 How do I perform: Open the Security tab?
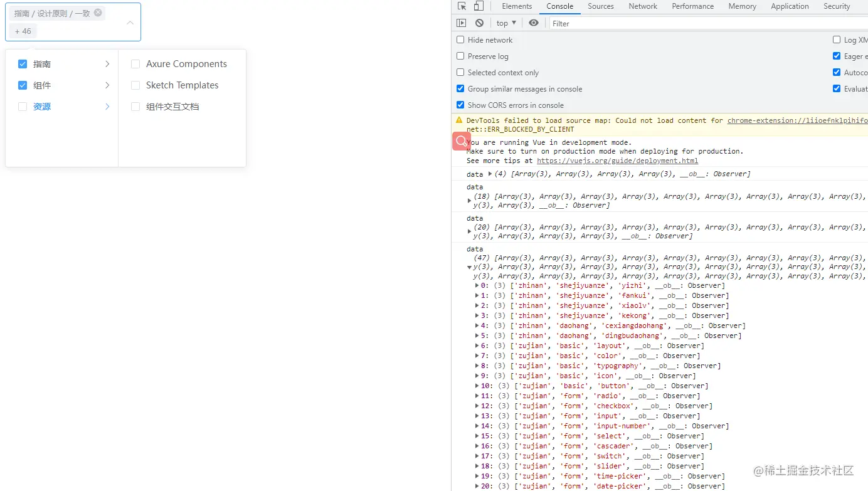(x=837, y=6)
